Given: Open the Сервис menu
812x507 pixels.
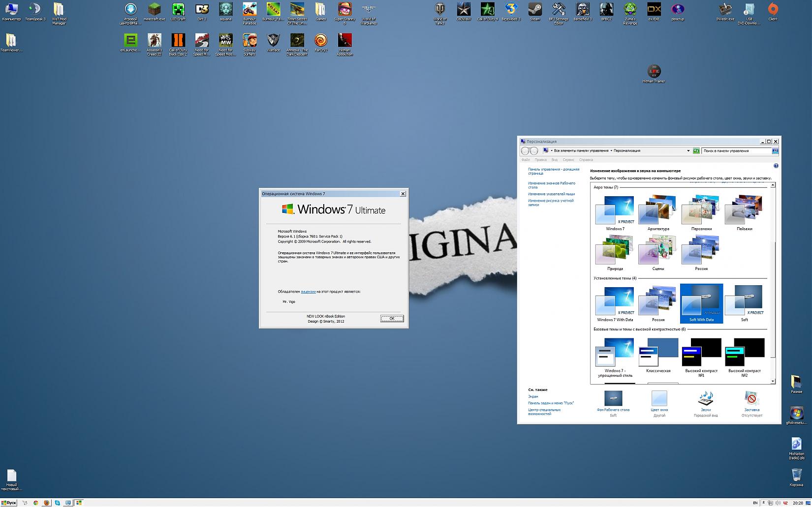Looking at the screenshot, I should coord(568,160).
